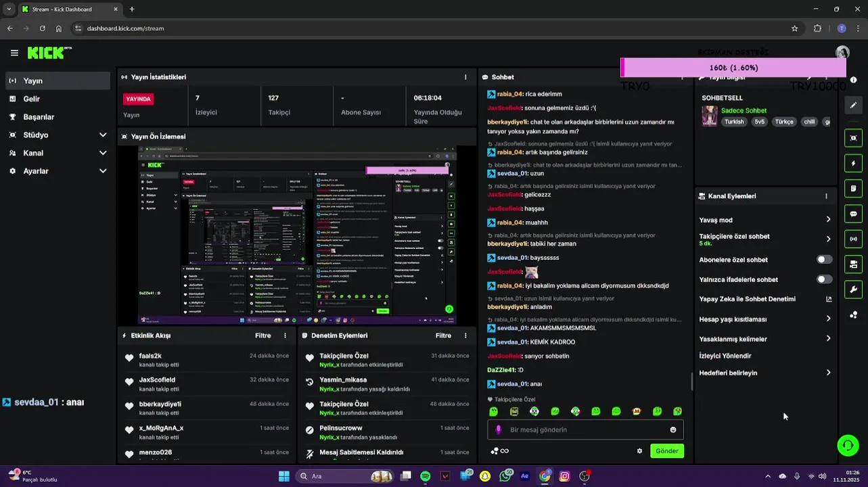Open a new browser tab

click(x=132, y=9)
